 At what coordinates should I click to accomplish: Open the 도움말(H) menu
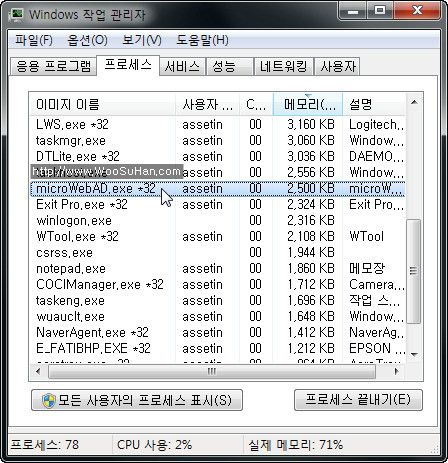pyautogui.click(x=202, y=41)
